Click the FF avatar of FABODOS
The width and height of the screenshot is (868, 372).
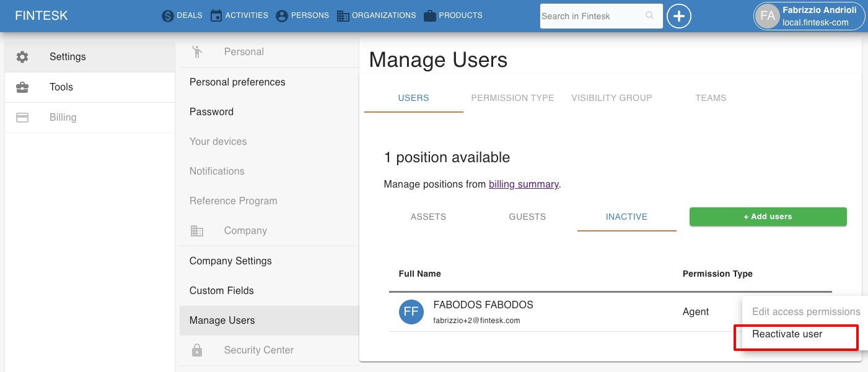pos(411,311)
